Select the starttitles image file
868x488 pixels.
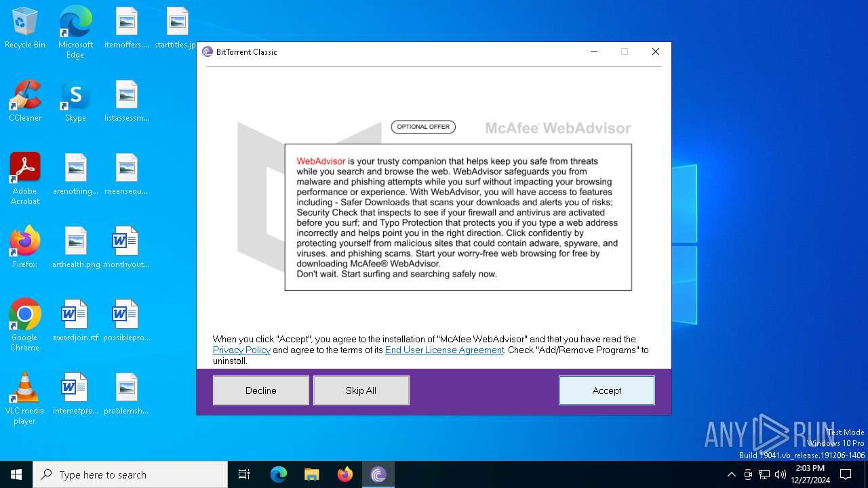[176, 28]
